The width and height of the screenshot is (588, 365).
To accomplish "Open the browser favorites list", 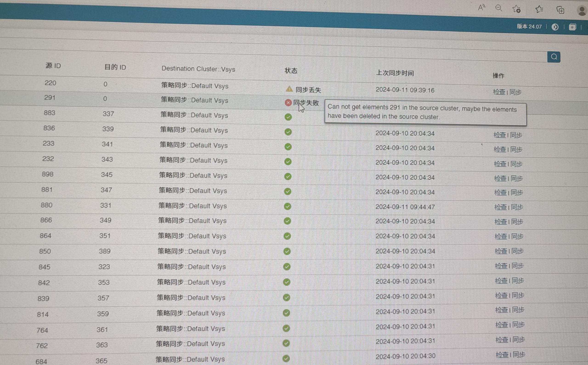I will coord(539,10).
